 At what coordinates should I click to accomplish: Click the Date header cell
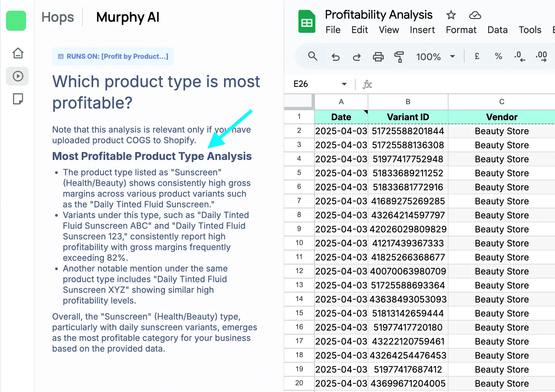click(341, 117)
